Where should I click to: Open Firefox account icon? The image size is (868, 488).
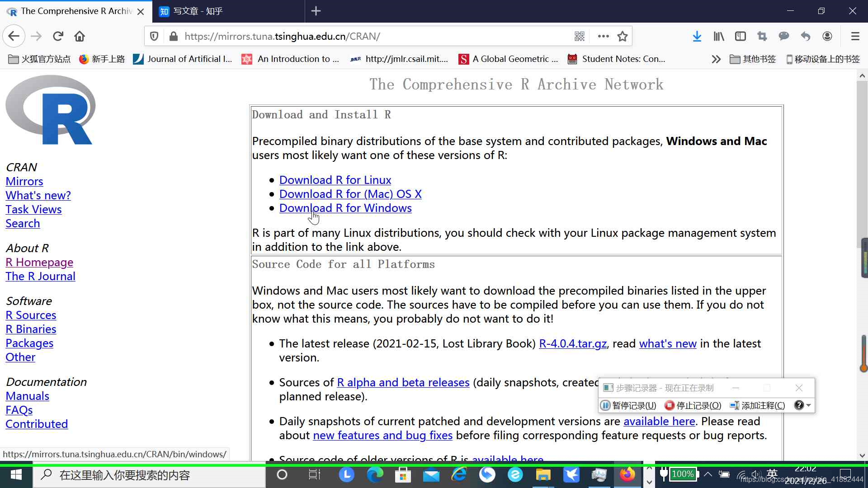pyautogui.click(x=827, y=36)
